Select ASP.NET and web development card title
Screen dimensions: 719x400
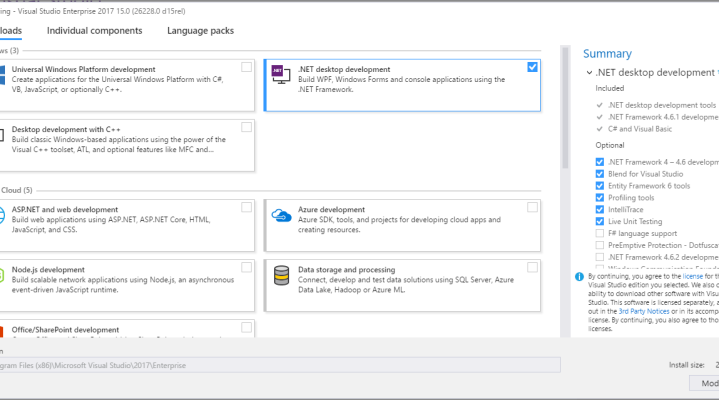[x=65, y=210]
